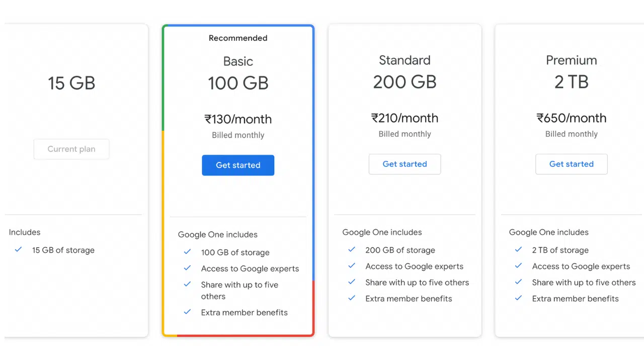Click Get started under the Standard plan
The height and width of the screenshot is (362, 644).
click(405, 164)
